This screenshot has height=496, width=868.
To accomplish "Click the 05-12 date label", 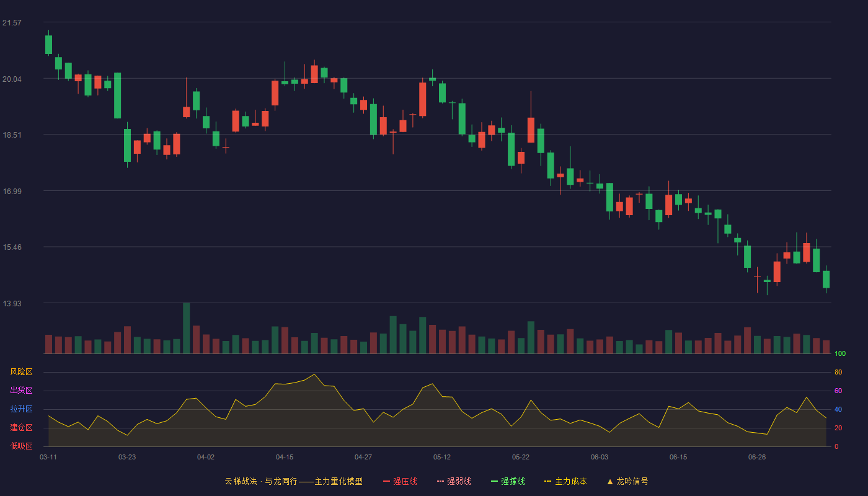I will point(442,457).
